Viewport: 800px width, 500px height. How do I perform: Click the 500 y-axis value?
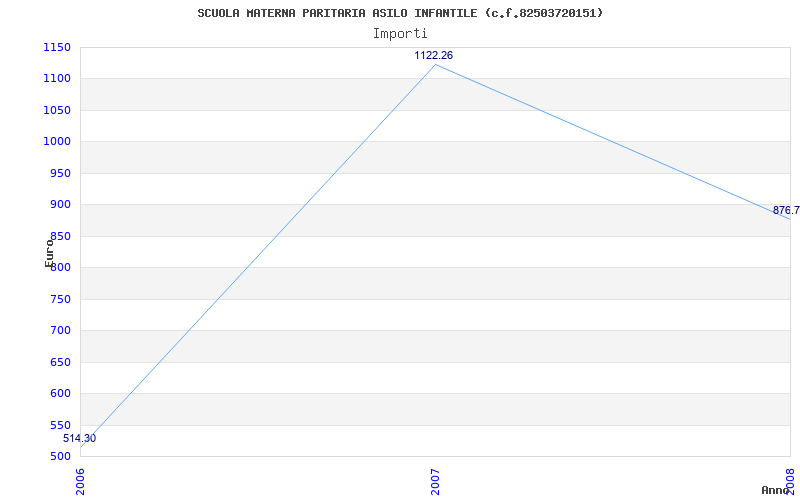point(60,456)
